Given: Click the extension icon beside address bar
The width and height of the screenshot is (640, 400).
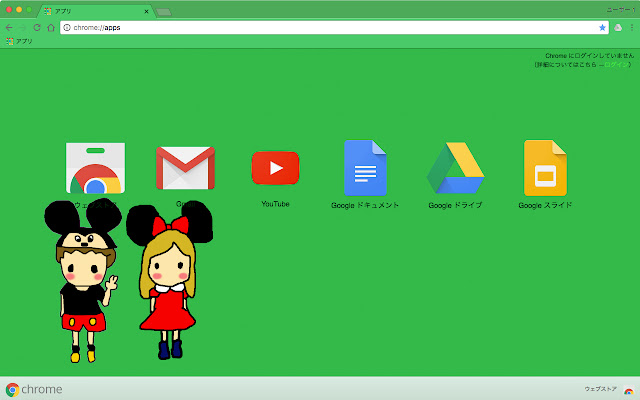Looking at the screenshot, I should (618, 27).
